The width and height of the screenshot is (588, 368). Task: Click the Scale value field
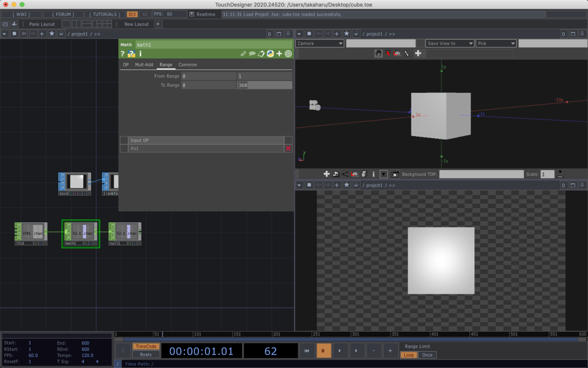click(x=548, y=174)
